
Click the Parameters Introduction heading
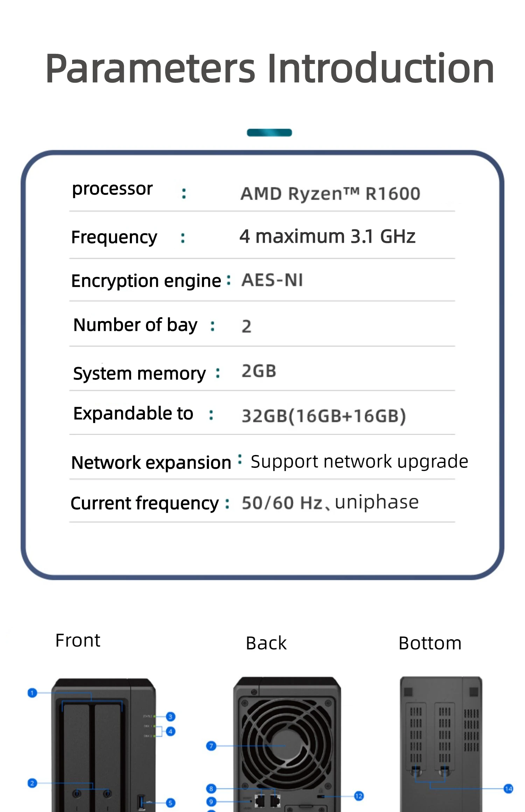[x=269, y=68]
